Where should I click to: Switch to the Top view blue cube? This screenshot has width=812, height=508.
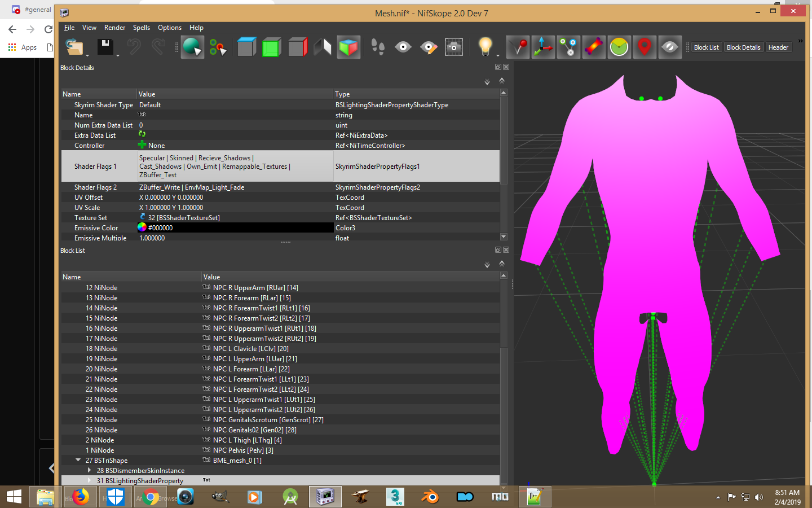coord(246,47)
